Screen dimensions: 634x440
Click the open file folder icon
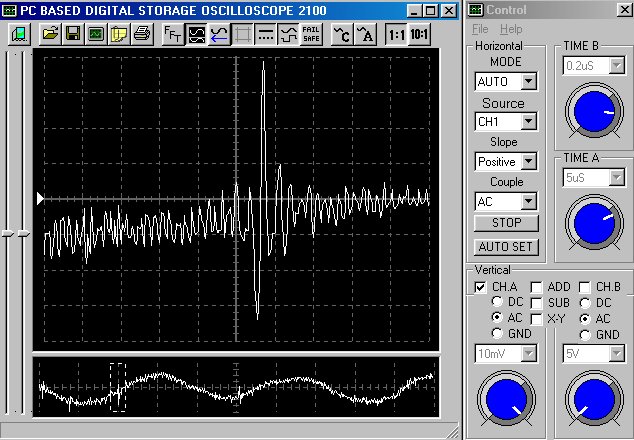pos(50,33)
